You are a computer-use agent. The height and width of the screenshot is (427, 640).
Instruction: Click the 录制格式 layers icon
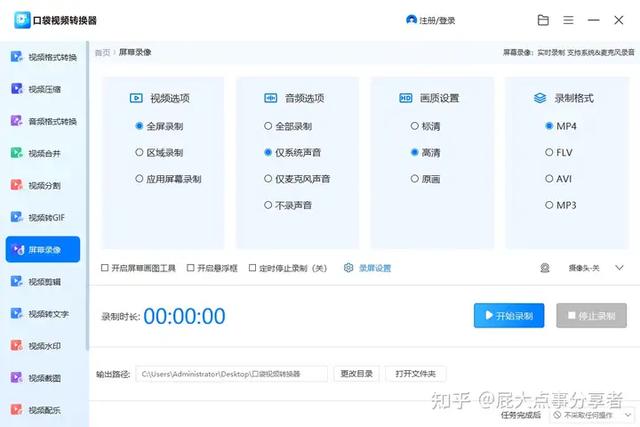click(540, 98)
